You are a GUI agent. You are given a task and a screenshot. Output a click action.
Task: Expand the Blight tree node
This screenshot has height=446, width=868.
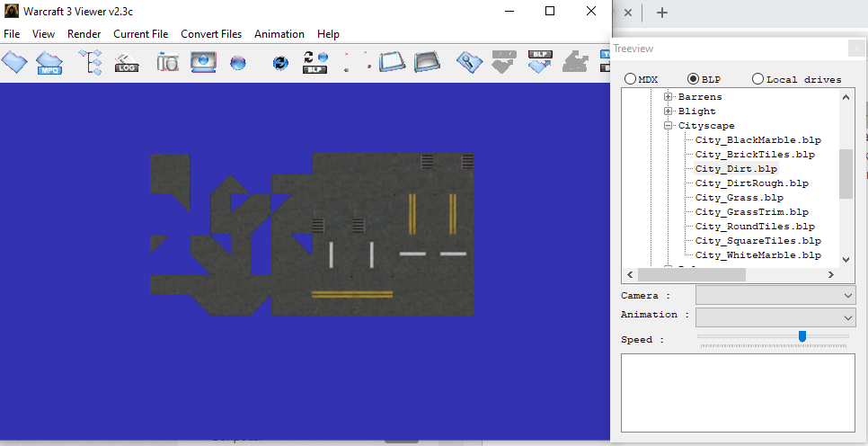(669, 111)
